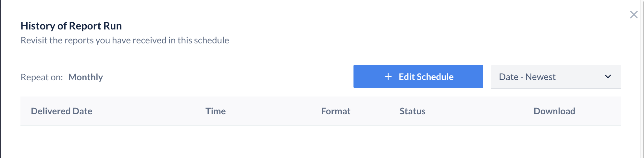Viewport: 644px width, 158px height.
Task: Close the History of Report Run dialog
Action: pos(634,15)
